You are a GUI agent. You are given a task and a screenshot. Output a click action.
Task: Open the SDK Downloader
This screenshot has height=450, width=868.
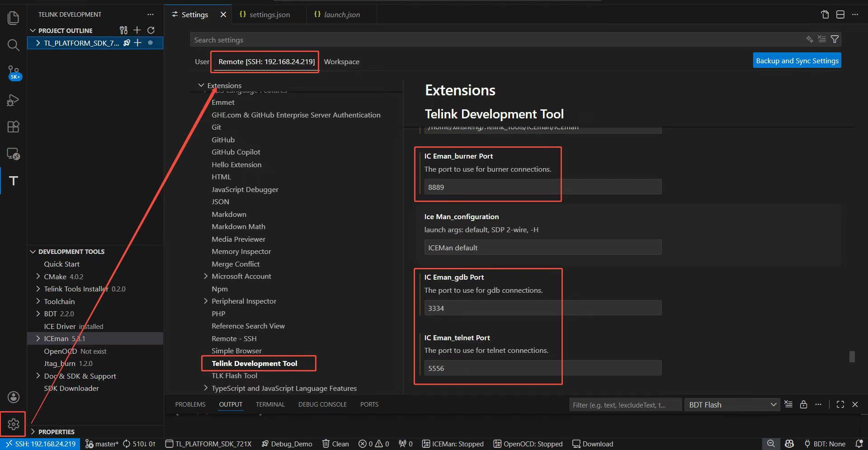click(x=71, y=388)
